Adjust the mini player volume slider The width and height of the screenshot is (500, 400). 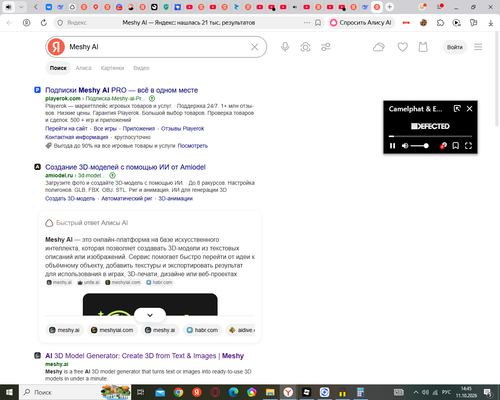tap(420, 146)
